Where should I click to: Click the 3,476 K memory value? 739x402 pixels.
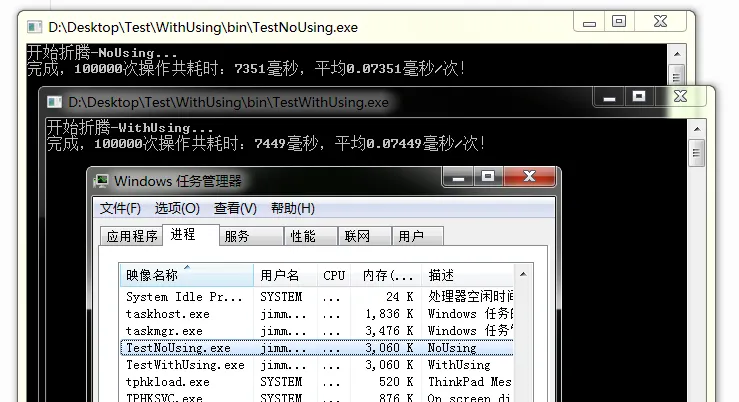coord(389,331)
